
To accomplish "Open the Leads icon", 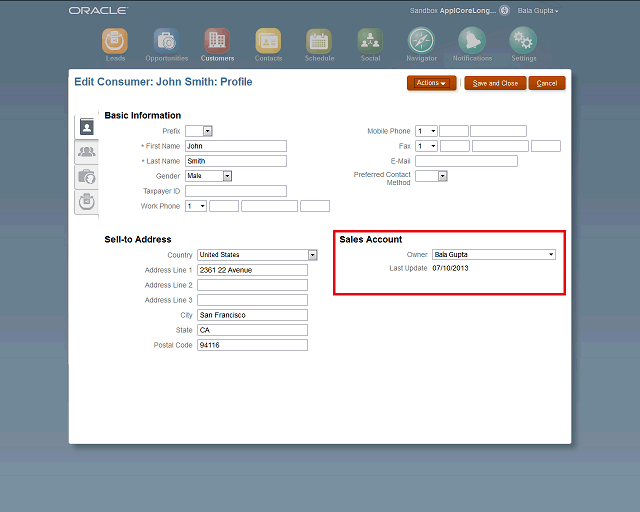I will tap(115, 41).
